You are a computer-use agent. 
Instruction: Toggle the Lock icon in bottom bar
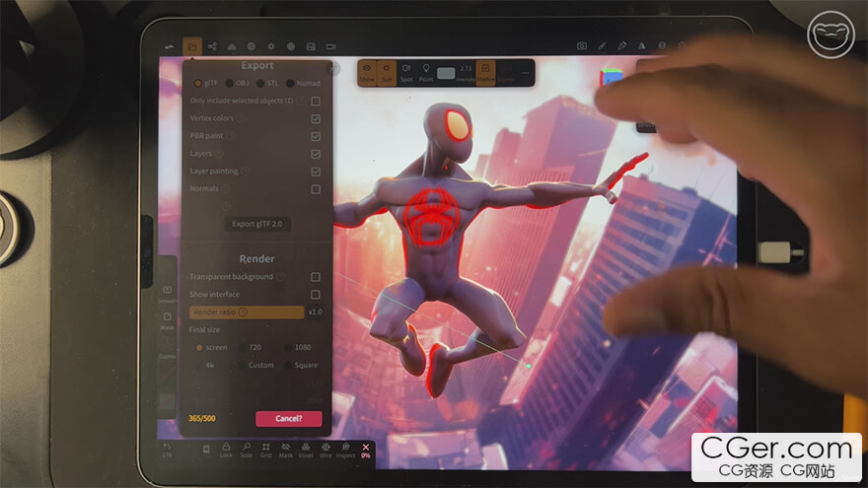[x=226, y=450]
